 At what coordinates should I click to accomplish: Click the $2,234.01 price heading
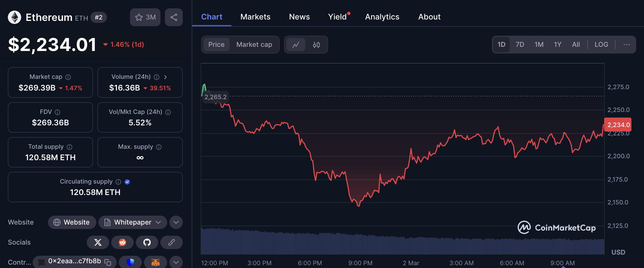click(52, 45)
